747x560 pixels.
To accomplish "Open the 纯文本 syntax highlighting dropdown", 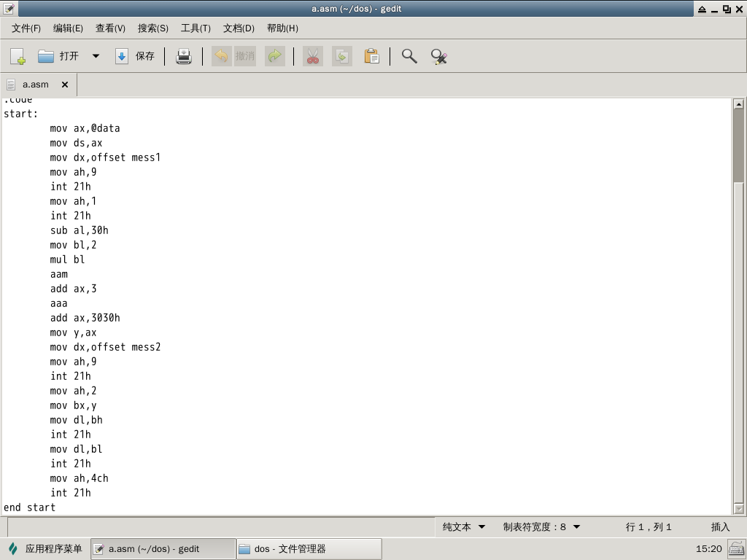I will coord(464,526).
